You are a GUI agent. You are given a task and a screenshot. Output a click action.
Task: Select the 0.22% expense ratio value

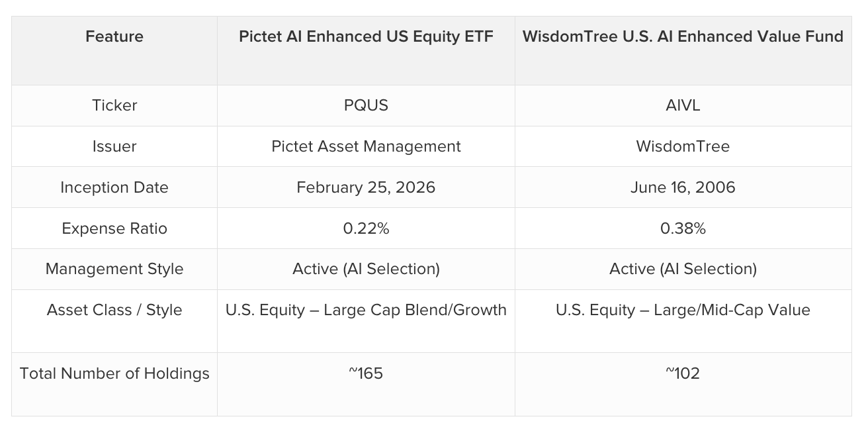(366, 228)
